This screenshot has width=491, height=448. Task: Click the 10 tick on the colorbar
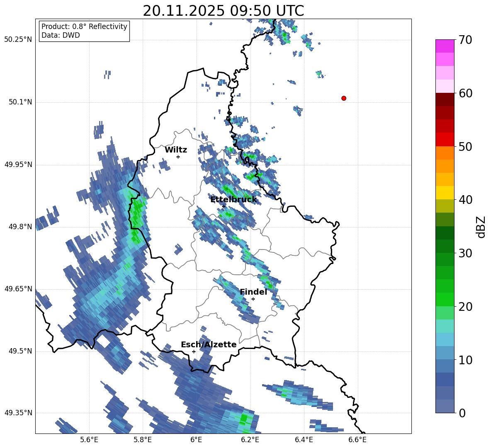point(465,360)
